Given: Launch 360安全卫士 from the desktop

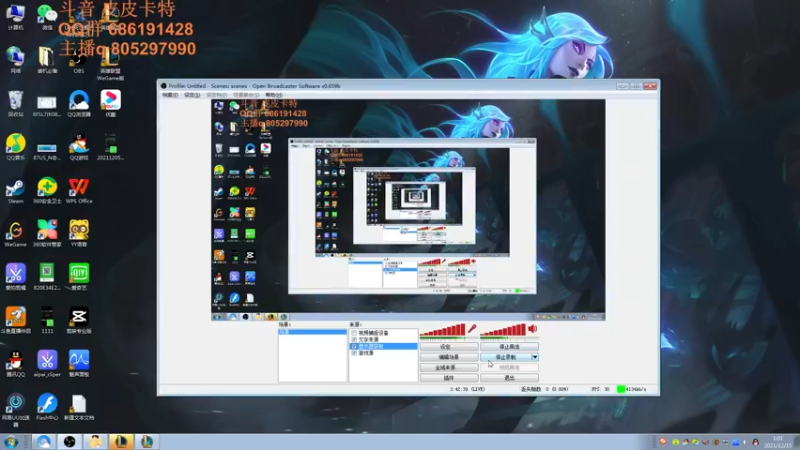Looking at the screenshot, I should click(47, 190).
